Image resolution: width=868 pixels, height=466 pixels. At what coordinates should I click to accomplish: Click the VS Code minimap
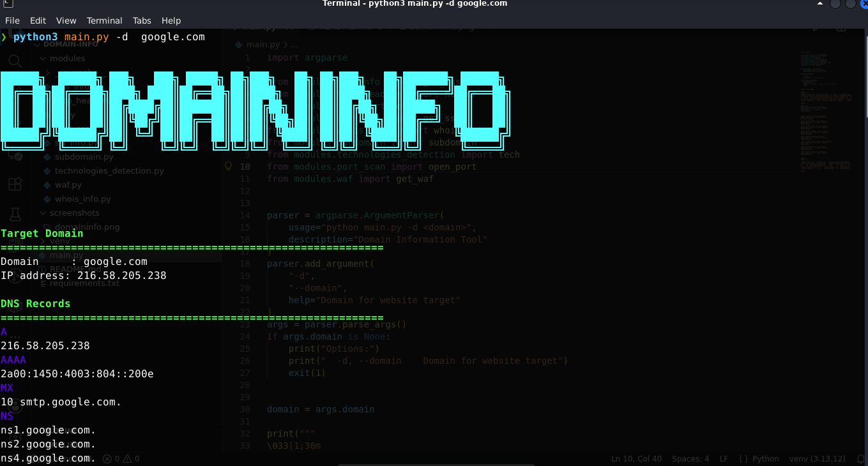coord(826,112)
